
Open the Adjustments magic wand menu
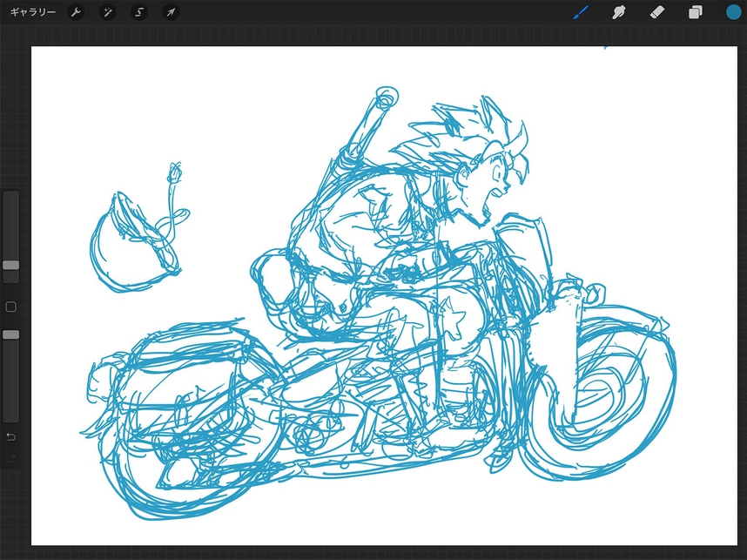tap(108, 12)
